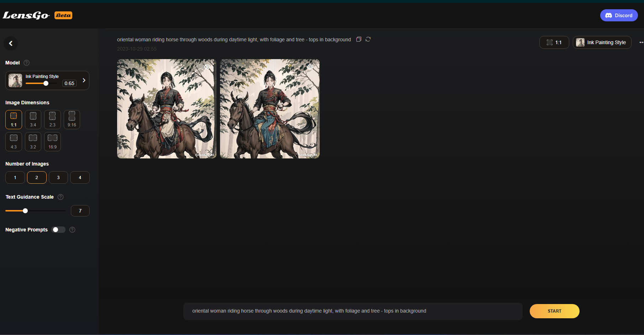Toggle the Negative Prompts switch

coord(58,230)
